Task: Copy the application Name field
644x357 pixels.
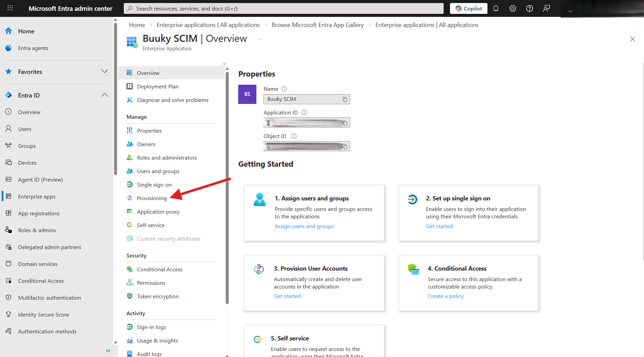Action: tap(345, 99)
